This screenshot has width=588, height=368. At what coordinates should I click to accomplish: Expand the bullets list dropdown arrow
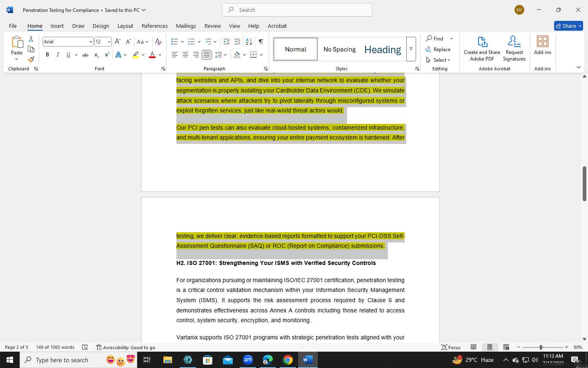(x=182, y=42)
